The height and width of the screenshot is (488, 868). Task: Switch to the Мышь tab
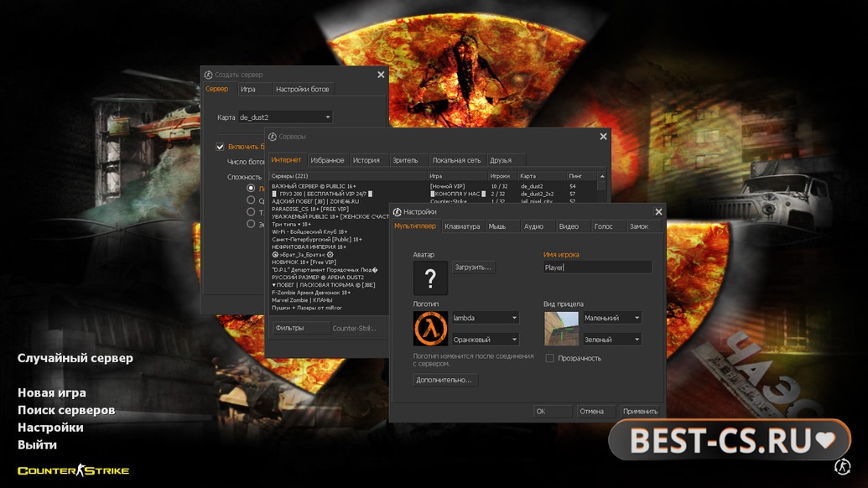pyautogui.click(x=502, y=226)
